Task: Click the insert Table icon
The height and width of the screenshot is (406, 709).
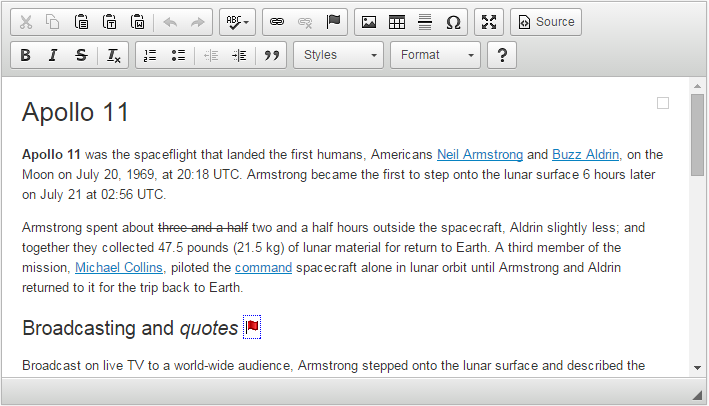Action: (x=397, y=22)
